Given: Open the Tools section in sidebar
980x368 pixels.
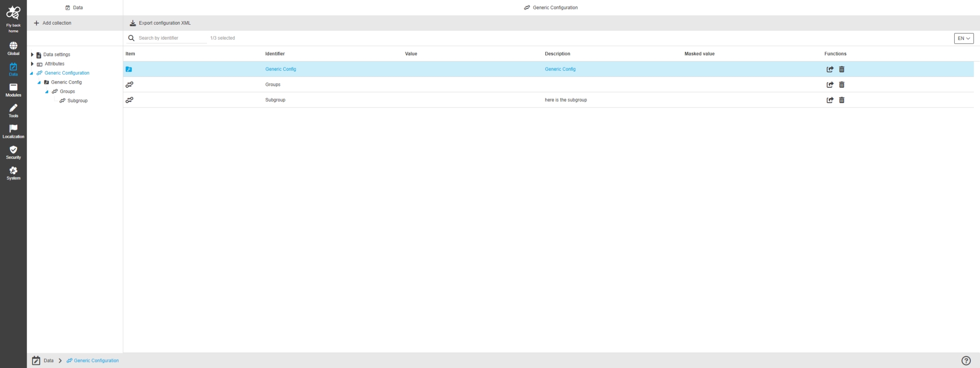Looking at the screenshot, I should click(x=13, y=111).
